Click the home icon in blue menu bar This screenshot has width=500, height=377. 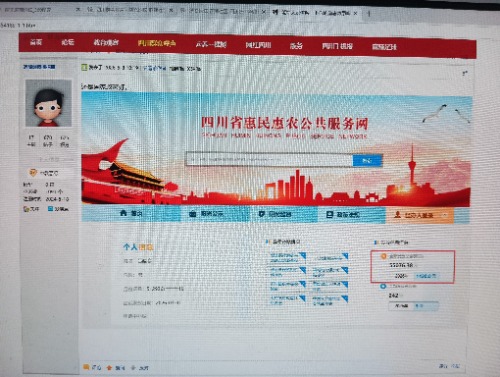point(123,213)
